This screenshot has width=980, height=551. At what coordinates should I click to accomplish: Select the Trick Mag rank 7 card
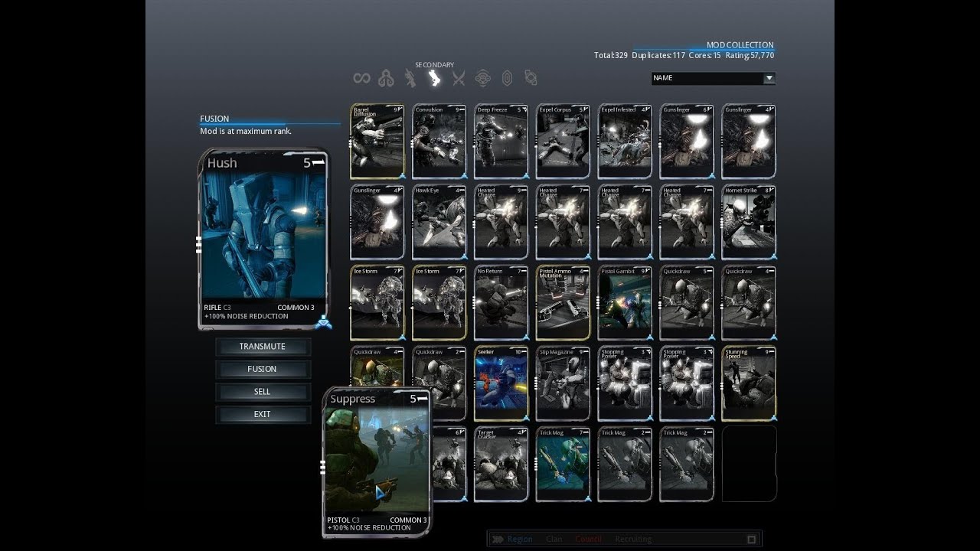pyautogui.click(x=563, y=465)
